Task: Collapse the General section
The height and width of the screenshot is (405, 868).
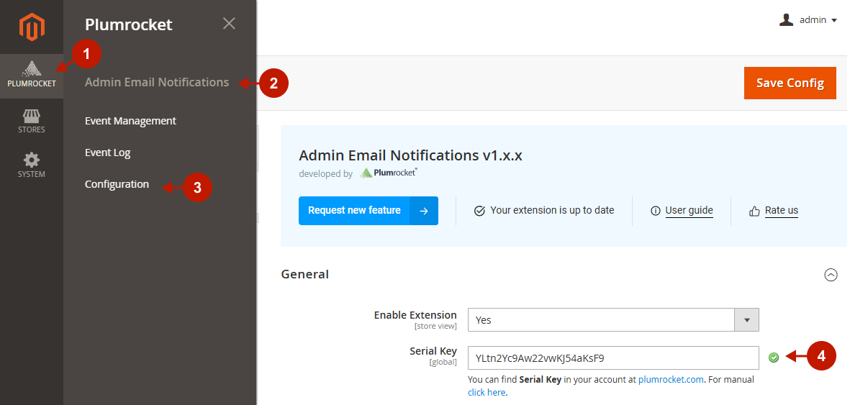Action: pos(831,275)
